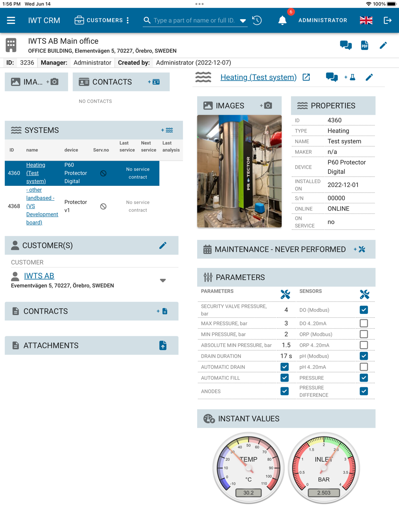
Task: Open Customers section options menu
Action: pos(128,20)
